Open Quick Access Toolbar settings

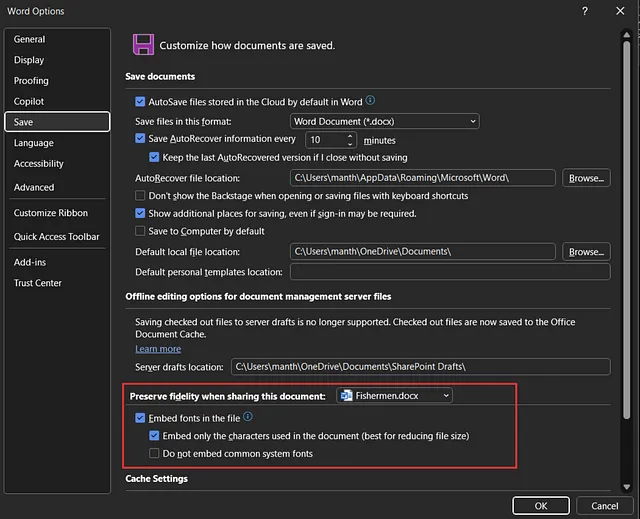point(57,237)
